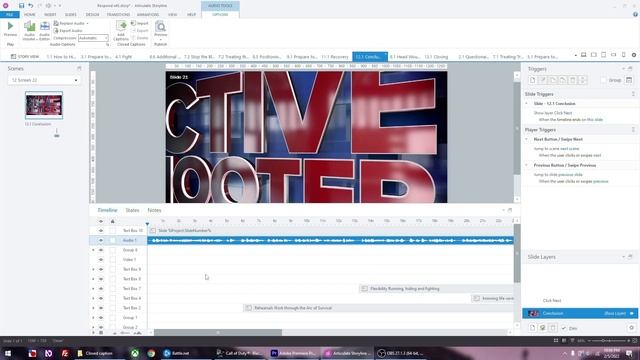The image size is (640, 360).
Task: Open Xbox app in taskbar
Action: [x=135, y=353]
